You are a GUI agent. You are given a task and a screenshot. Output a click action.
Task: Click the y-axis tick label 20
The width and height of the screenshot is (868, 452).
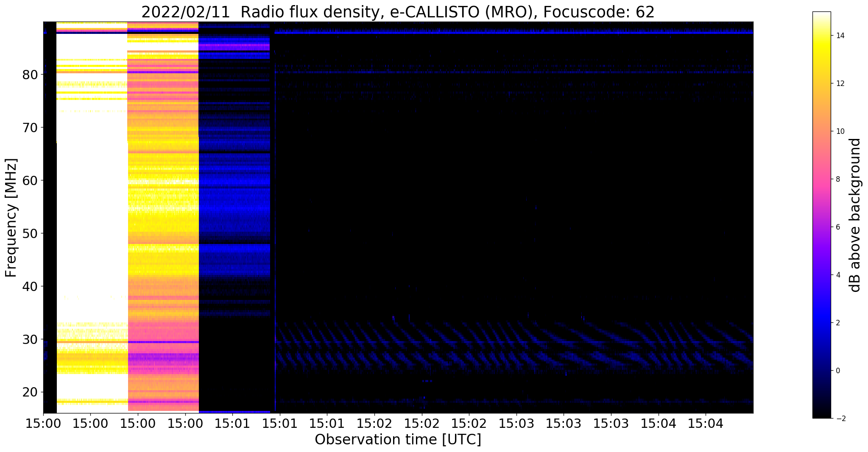point(31,392)
